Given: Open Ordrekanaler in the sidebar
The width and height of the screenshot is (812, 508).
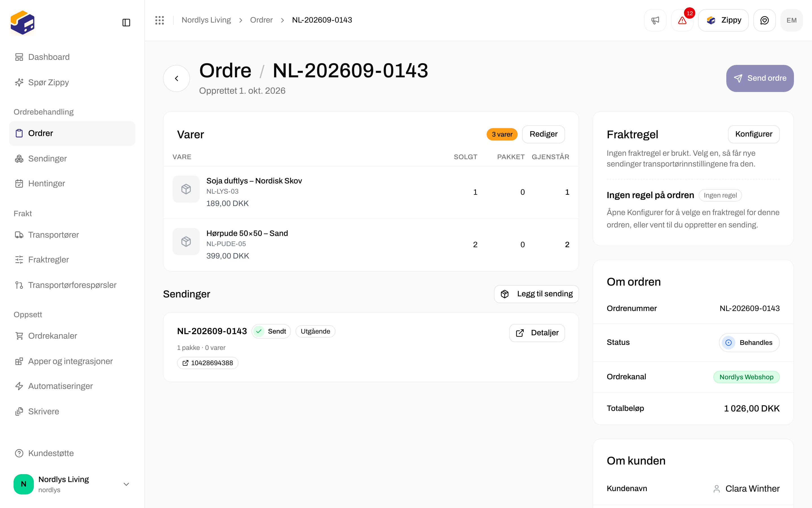Looking at the screenshot, I should 72,336.
